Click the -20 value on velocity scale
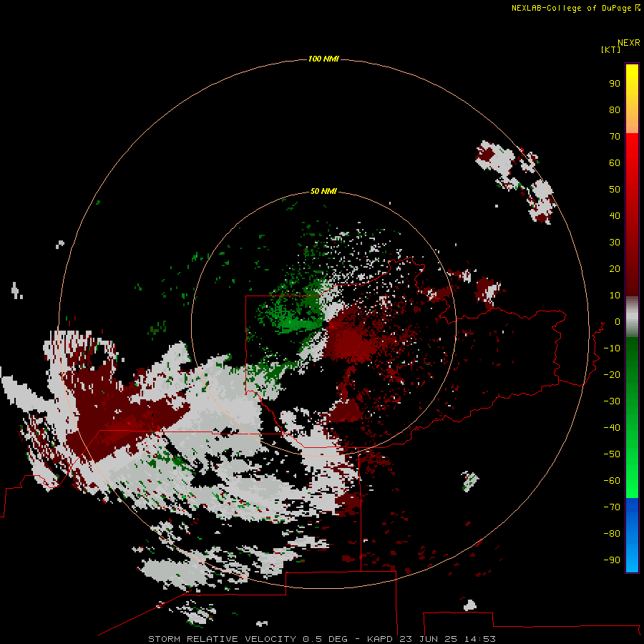This screenshot has width=644, height=644. click(612, 375)
